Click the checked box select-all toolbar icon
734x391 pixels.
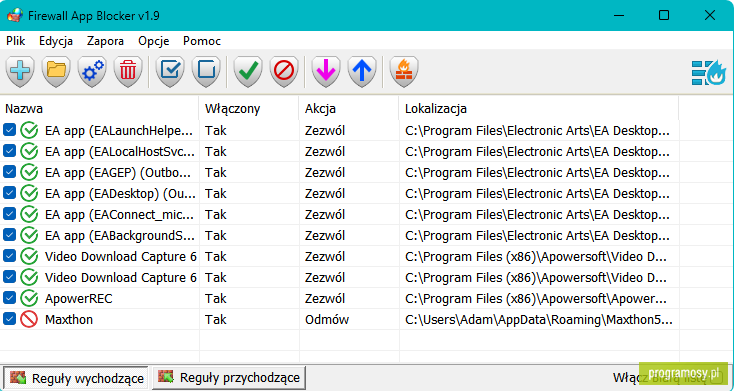(x=170, y=71)
